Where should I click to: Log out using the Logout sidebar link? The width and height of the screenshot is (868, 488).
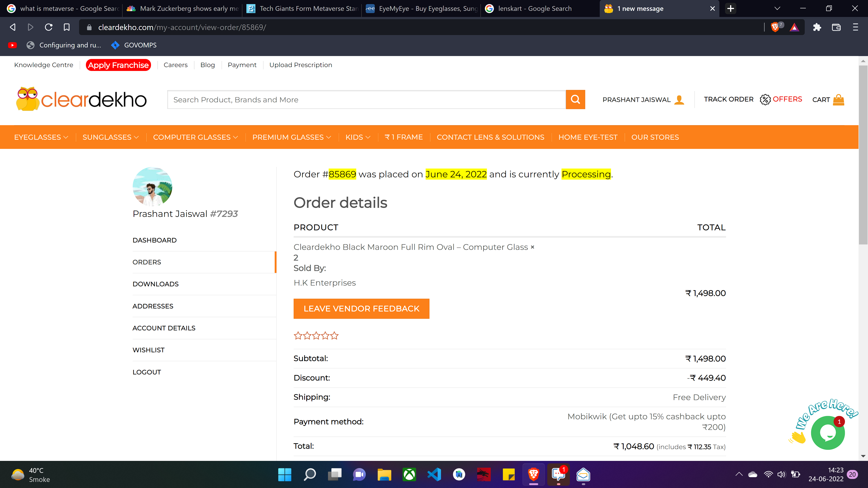point(146,372)
